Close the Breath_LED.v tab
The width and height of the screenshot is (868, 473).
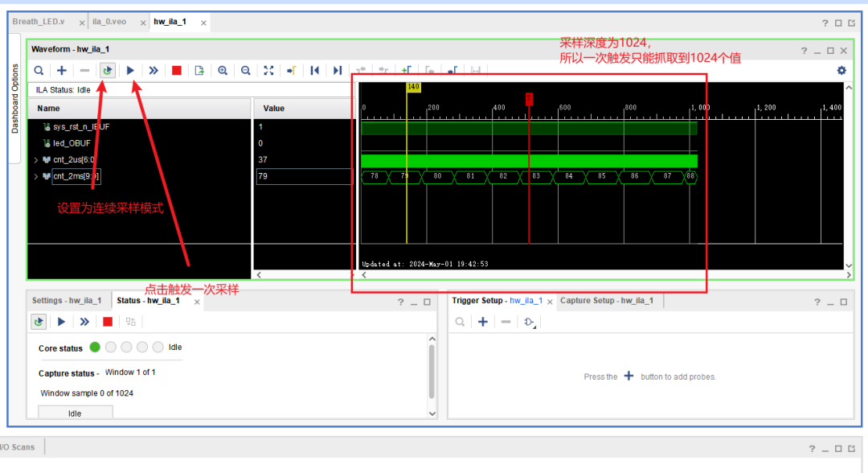pyautogui.click(x=82, y=23)
